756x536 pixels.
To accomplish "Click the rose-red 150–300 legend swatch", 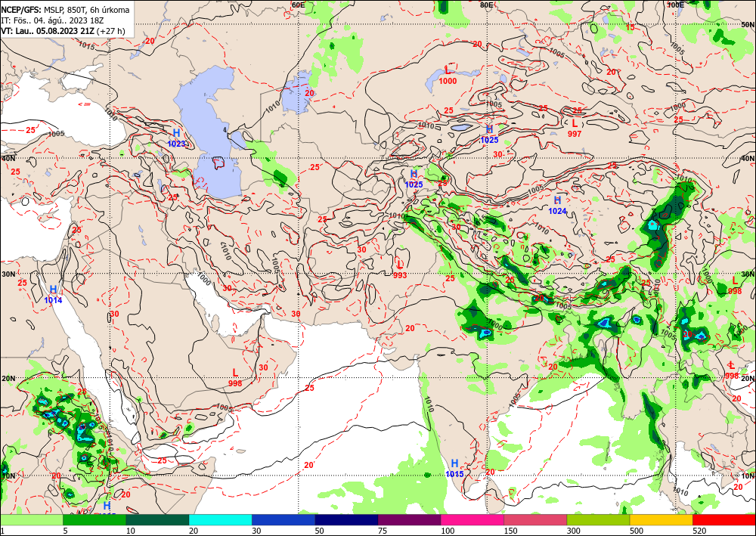I will pyautogui.click(x=535, y=519).
